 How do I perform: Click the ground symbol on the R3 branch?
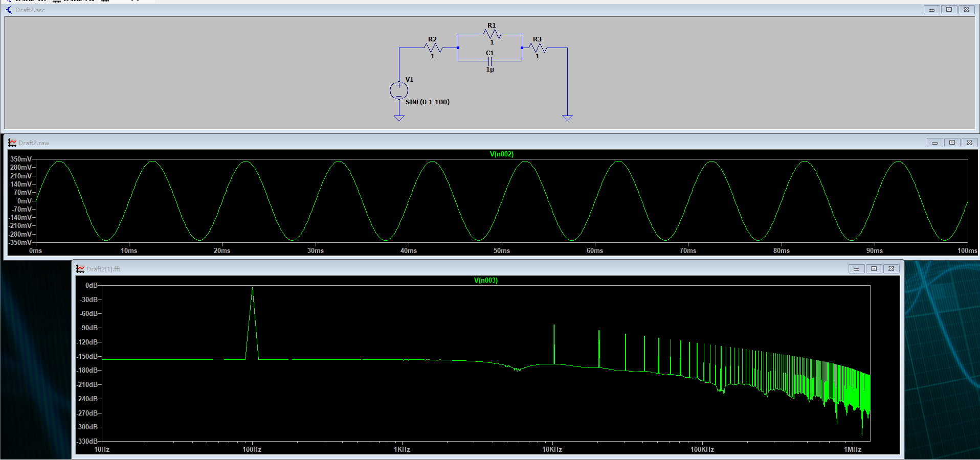pyautogui.click(x=567, y=118)
